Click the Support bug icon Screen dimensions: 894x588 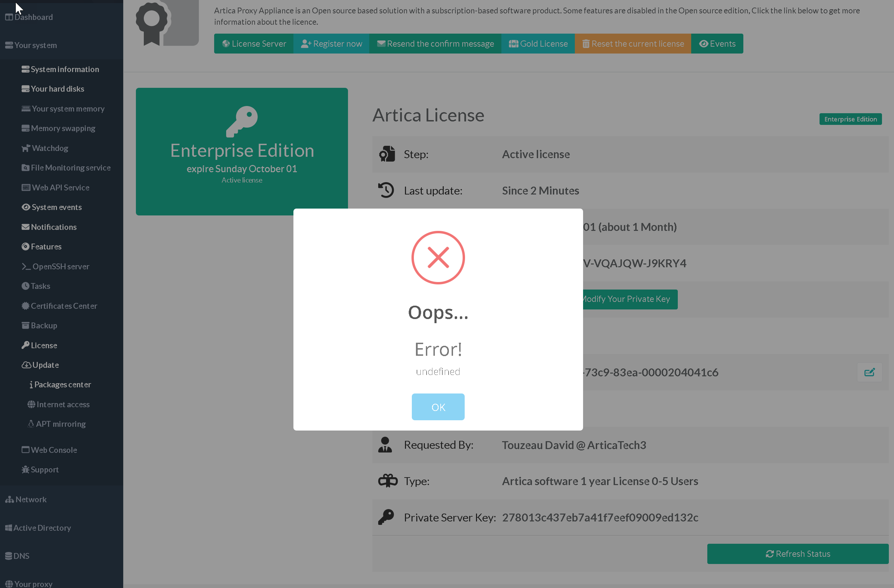tap(25, 469)
